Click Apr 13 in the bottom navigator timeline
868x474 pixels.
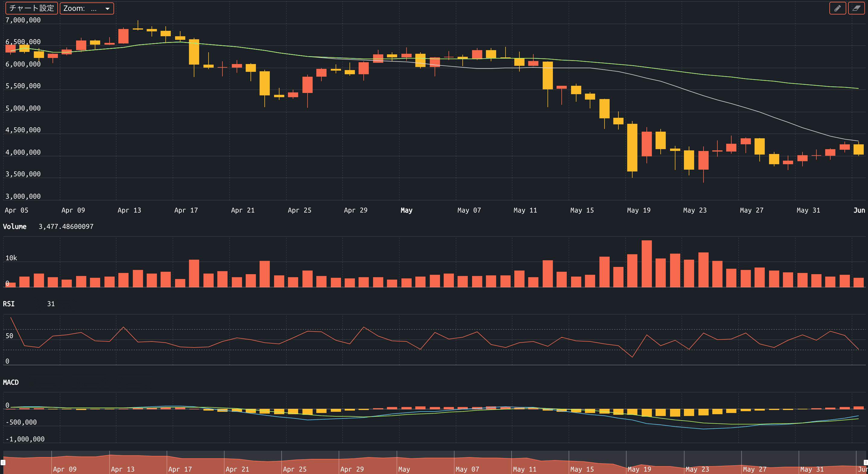123,469
